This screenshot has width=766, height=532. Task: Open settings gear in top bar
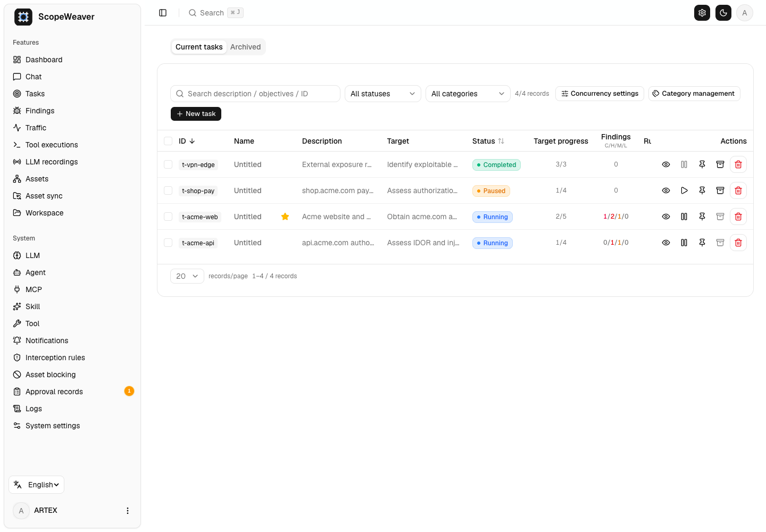702,13
